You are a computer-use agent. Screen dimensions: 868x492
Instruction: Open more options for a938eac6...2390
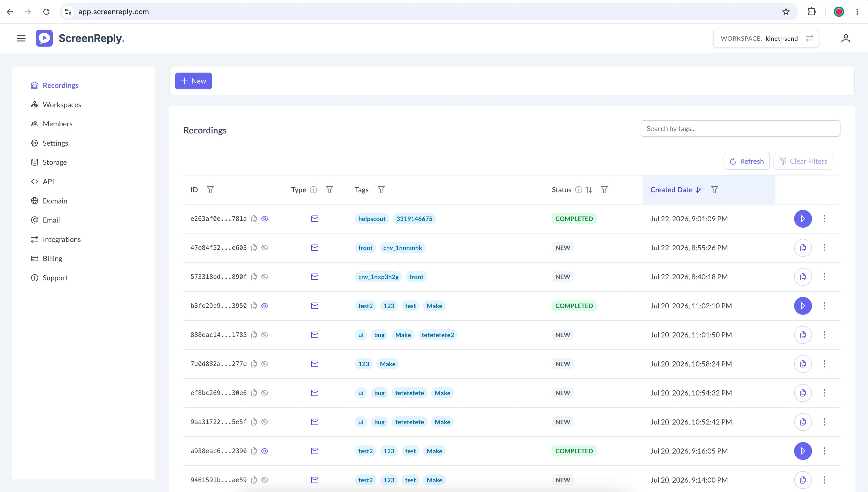[824, 451]
